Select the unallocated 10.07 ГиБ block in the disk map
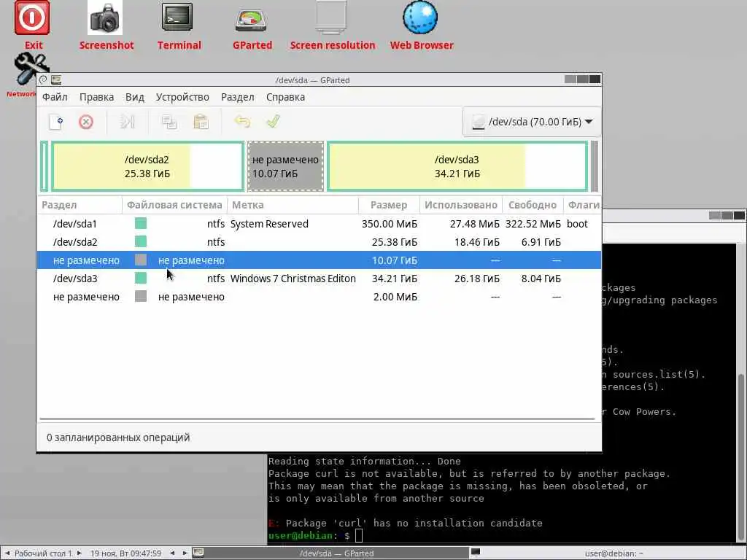747x560 pixels. [x=285, y=166]
